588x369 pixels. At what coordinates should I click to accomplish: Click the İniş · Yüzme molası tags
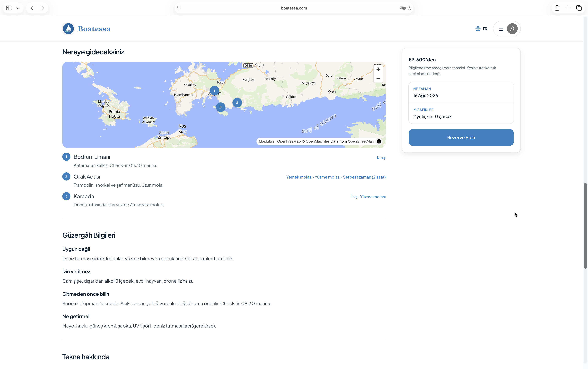[368, 197]
